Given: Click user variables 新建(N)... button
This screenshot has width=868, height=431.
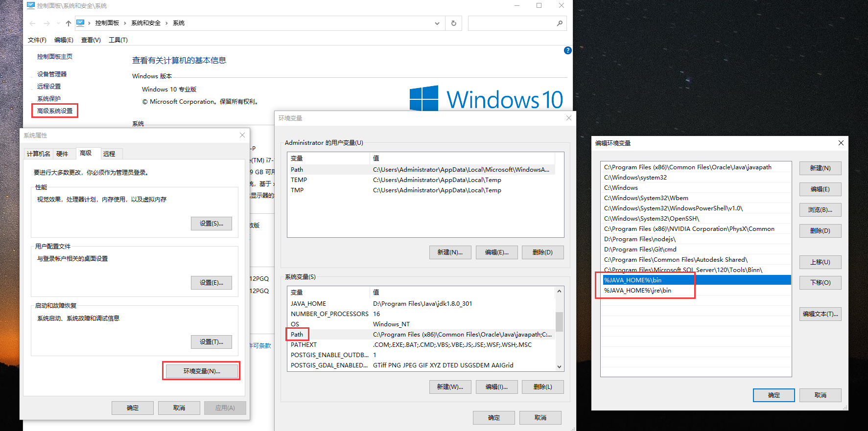Looking at the screenshot, I should point(450,252).
